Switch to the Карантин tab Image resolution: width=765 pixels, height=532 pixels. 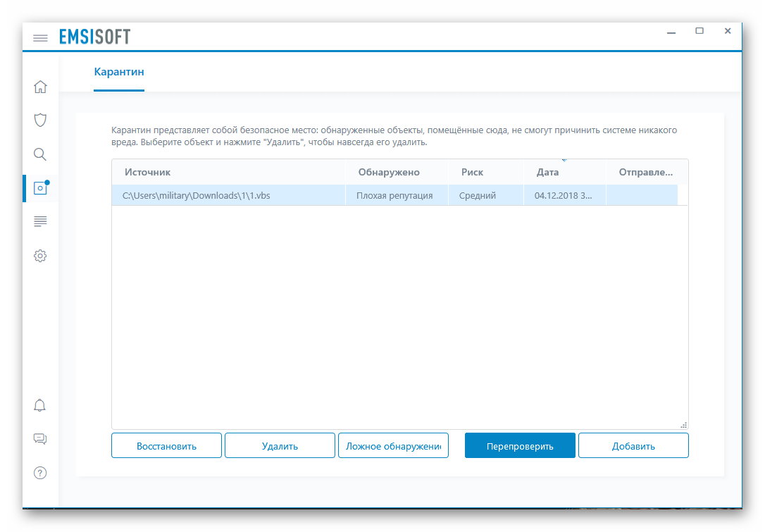[119, 72]
